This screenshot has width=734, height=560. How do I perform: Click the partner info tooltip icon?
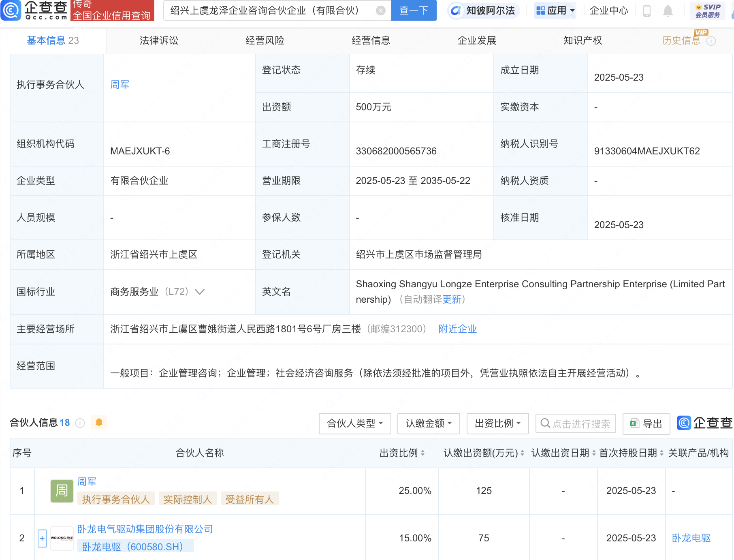80,423
